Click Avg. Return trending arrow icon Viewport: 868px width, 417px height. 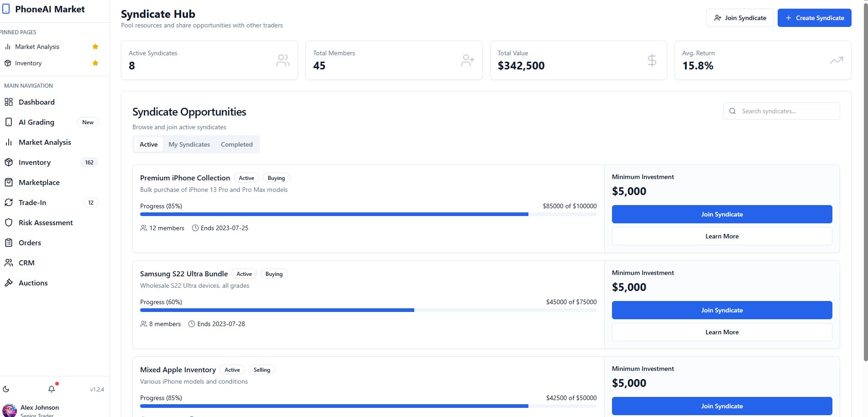[837, 60]
